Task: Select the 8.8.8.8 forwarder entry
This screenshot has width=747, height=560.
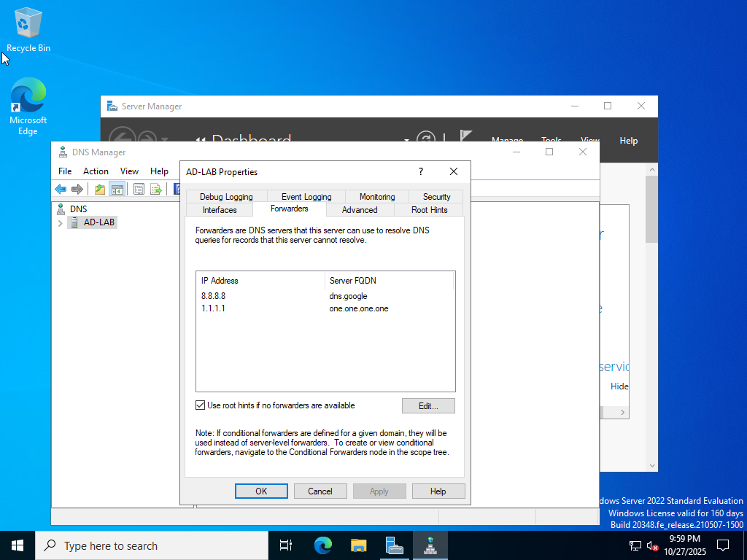Action: [x=214, y=297]
